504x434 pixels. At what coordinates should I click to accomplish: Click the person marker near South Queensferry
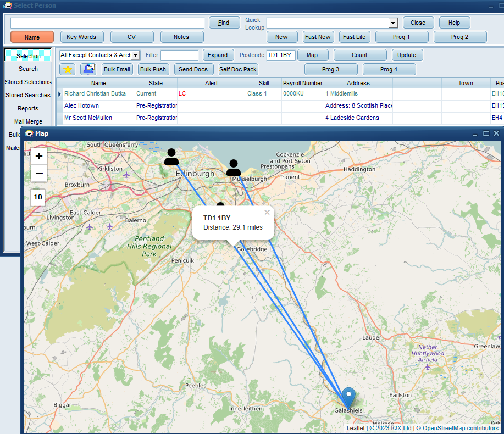[171, 157]
